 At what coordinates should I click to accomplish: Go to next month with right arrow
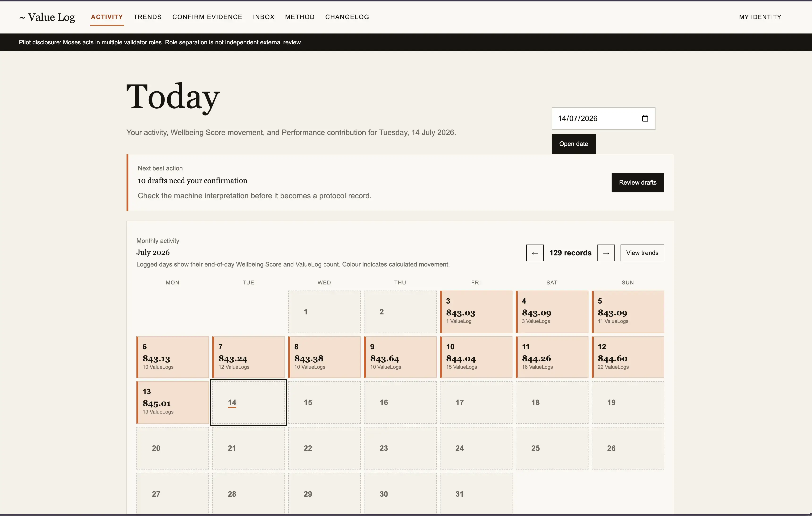[606, 253]
